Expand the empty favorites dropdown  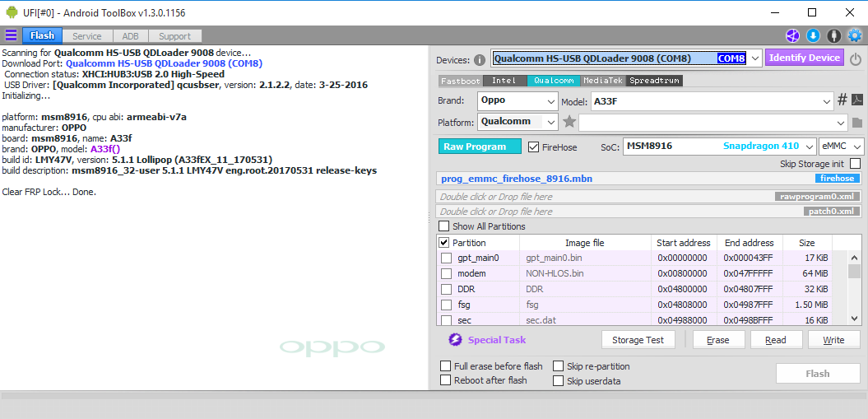[713, 122]
